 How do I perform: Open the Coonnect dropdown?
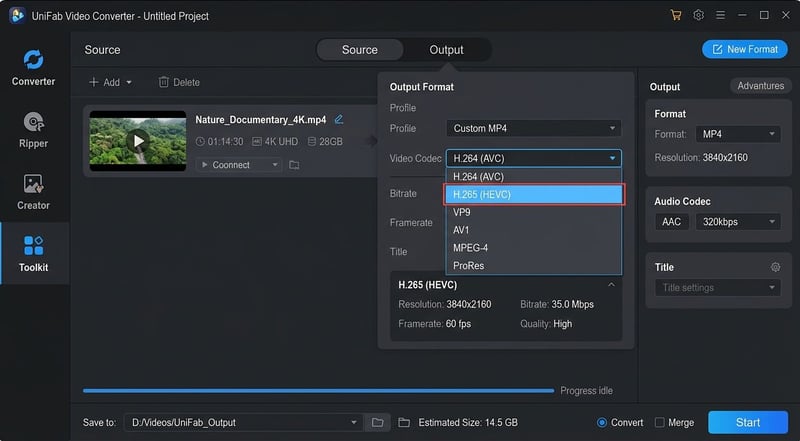(238, 165)
